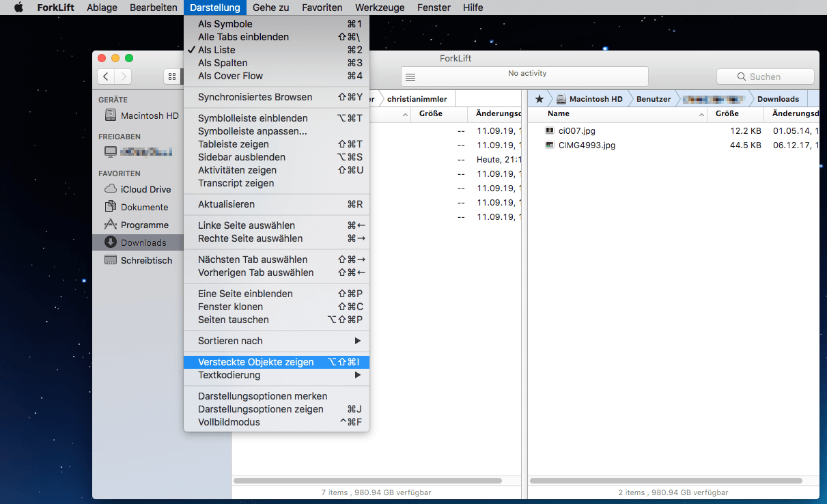Enter Vollbildmodus
Screen dimensions: 827x504
pos(277,422)
